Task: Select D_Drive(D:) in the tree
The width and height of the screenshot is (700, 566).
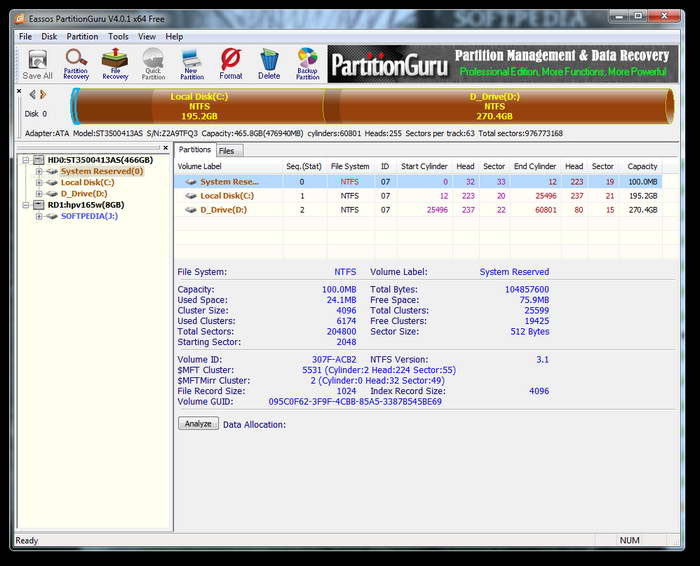Action: (84, 194)
